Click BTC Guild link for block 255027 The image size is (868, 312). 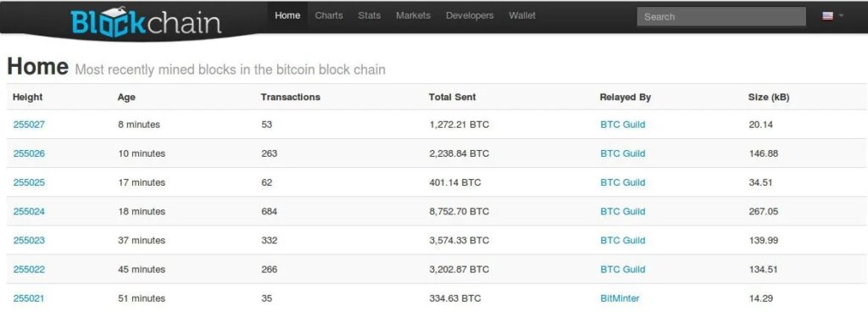pyautogui.click(x=623, y=125)
